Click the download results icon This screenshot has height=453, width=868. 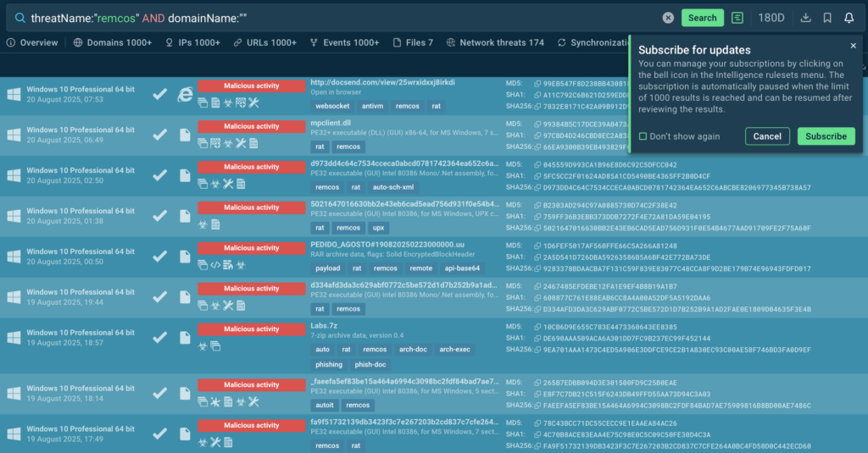pyautogui.click(x=805, y=18)
